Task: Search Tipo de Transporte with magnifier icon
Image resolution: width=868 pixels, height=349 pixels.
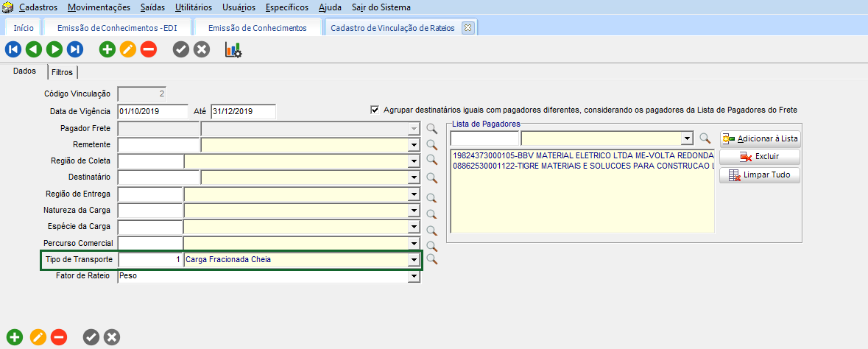Action: coord(432,260)
